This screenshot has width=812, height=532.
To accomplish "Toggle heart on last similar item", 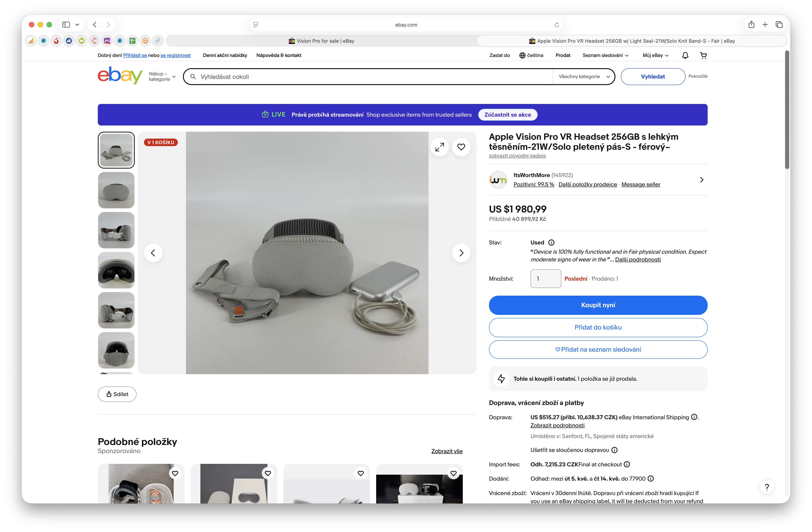I will click(x=453, y=473).
